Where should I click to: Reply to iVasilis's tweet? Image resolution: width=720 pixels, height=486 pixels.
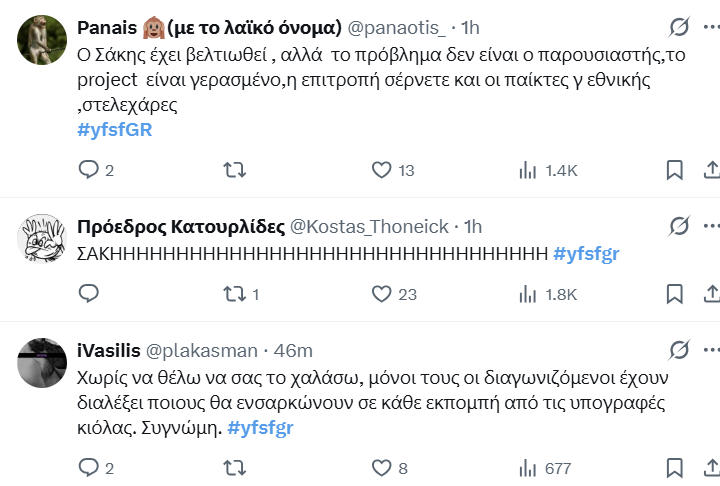89,467
